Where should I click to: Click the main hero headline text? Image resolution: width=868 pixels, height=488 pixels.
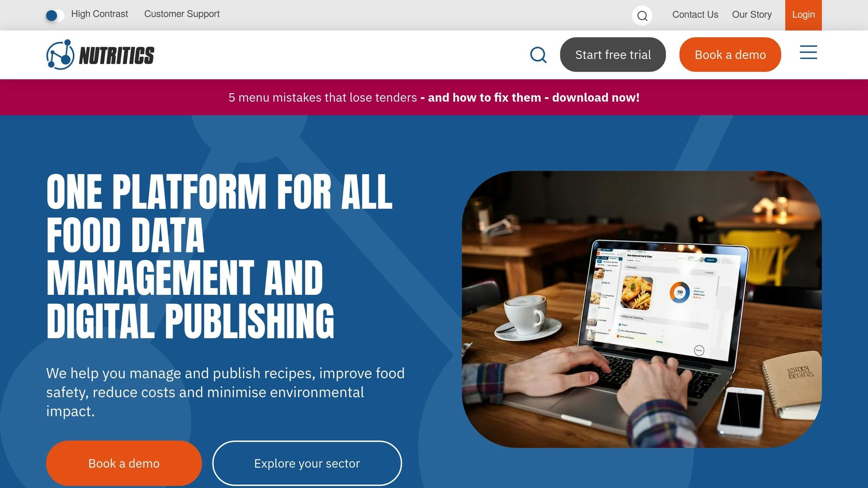(220, 256)
